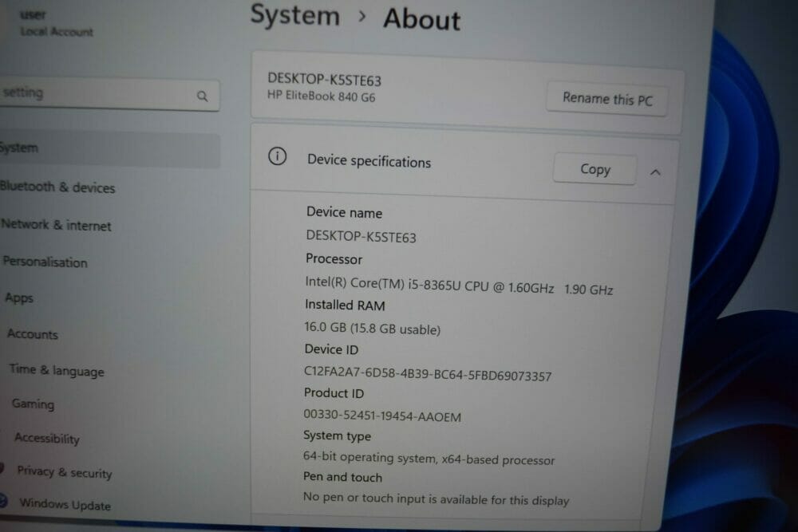798x532 pixels.
Task: Open Privacy & security settings
Action: pyautogui.click(x=64, y=472)
